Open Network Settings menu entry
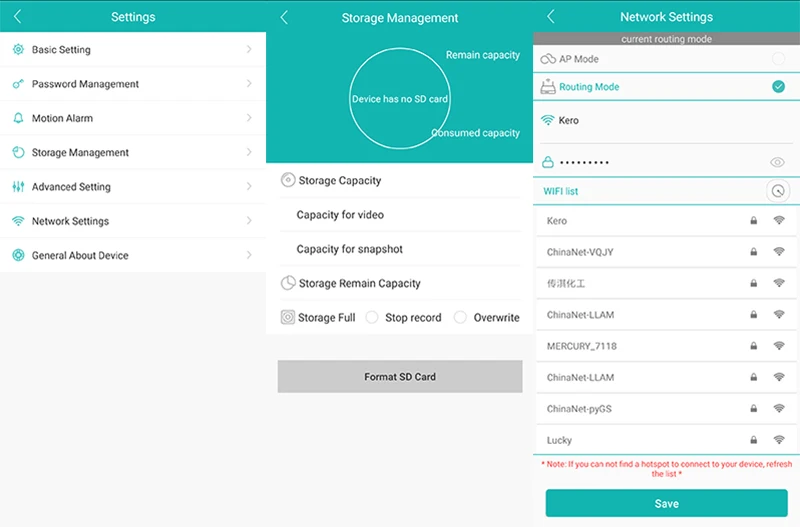The width and height of the screenshot is (800, 527). 133,221
